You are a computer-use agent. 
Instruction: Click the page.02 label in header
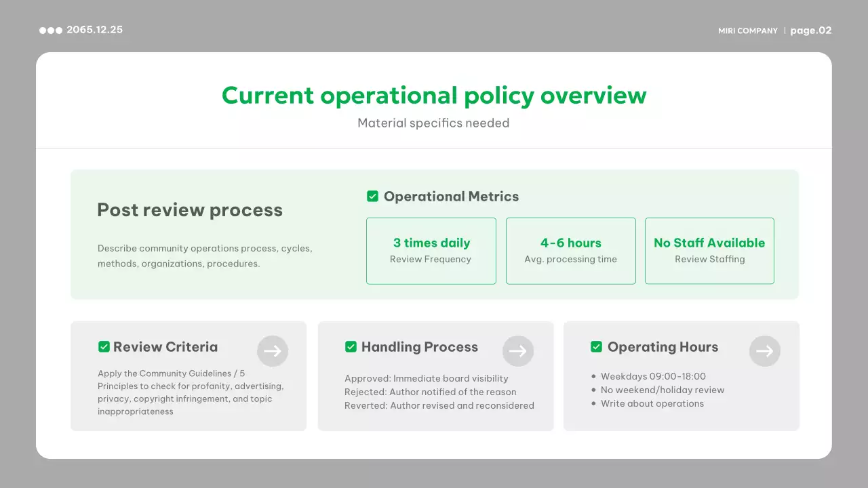[x=811, y=30]
